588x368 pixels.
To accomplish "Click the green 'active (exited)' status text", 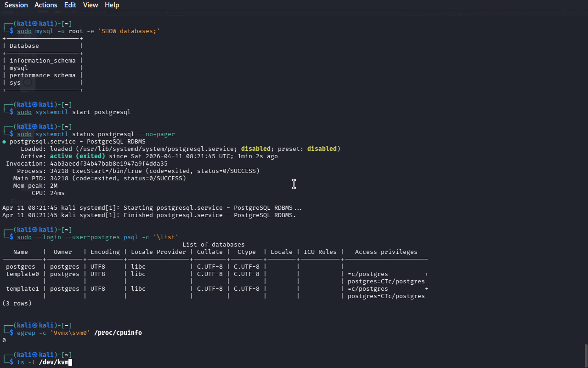I will point(77,156).
